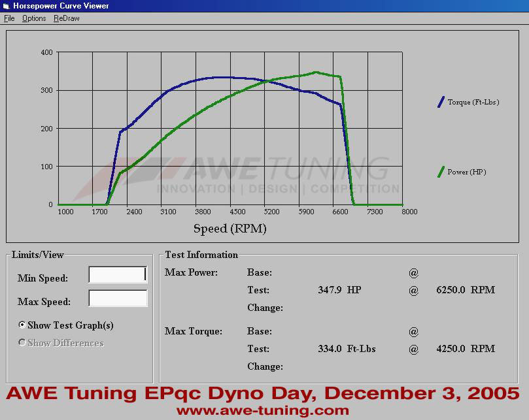529x420 pixels.
Task: Click the Change label under Max Torque
Action: point(265,366)
